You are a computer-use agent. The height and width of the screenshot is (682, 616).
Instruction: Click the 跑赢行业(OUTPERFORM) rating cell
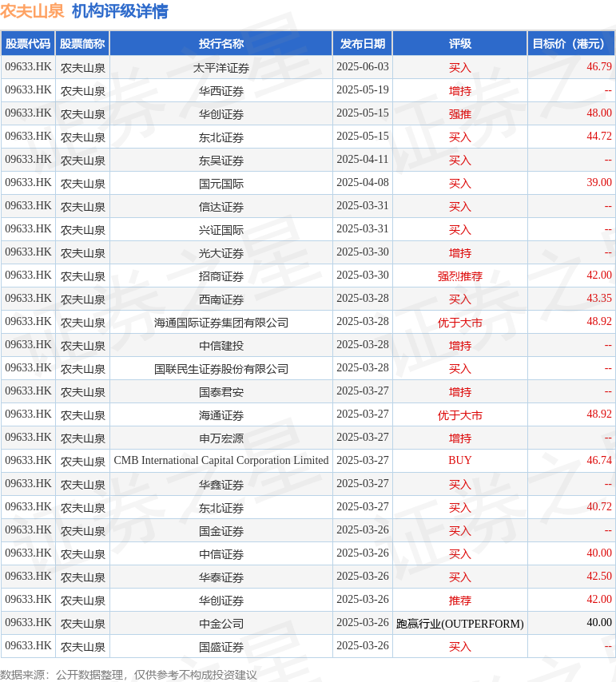point(460,624)
